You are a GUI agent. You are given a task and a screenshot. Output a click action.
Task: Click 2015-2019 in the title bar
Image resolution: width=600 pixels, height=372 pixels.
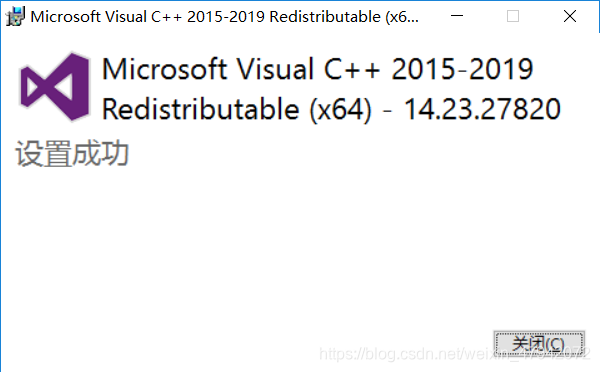point(225,16)
